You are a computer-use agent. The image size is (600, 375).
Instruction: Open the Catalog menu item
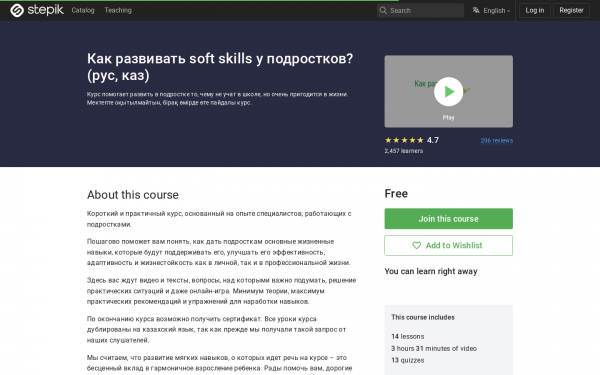tap(83, 10)
